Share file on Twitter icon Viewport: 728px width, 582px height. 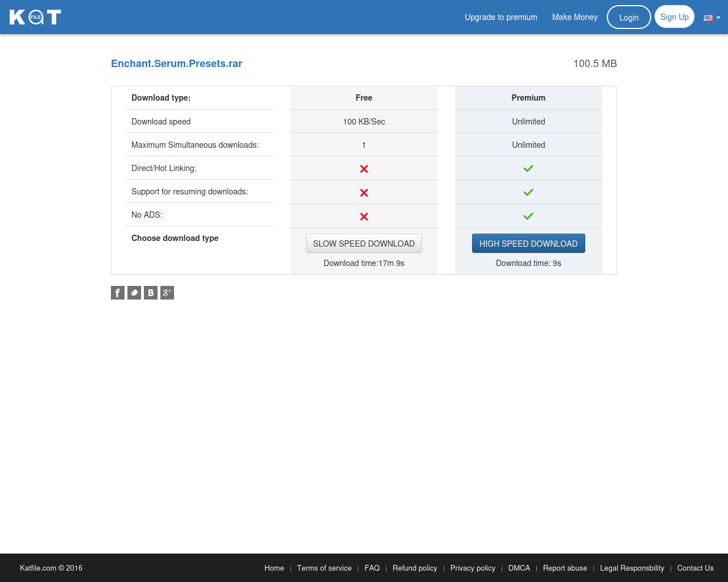[134, 293]
